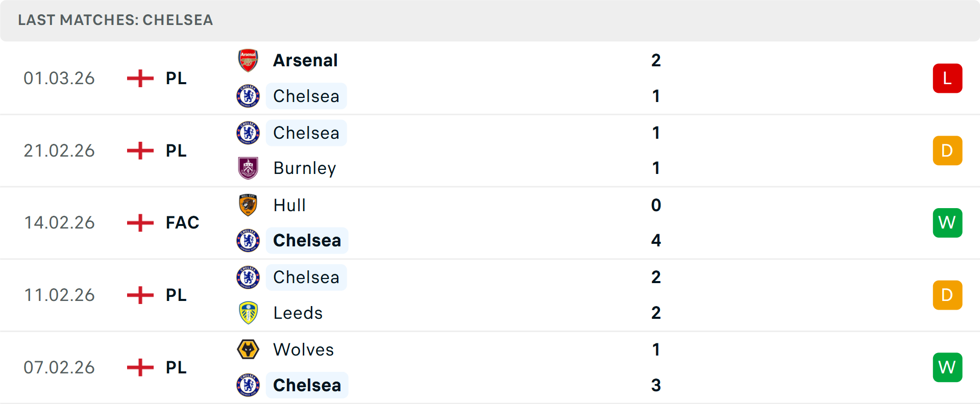The image size is (980, 404).
Task: Click England flag beside 01.03.26 match
Action: [140, 79]
